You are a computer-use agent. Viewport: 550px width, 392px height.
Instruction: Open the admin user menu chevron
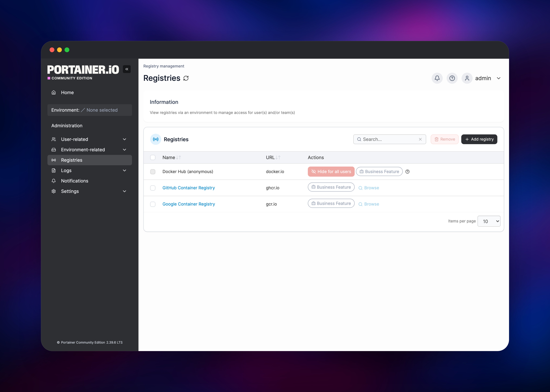tap(499, 78)
